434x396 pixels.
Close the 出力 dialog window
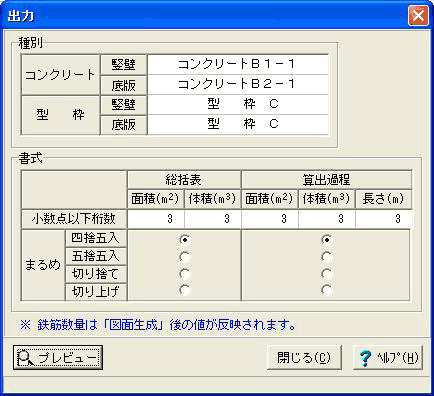418,15
